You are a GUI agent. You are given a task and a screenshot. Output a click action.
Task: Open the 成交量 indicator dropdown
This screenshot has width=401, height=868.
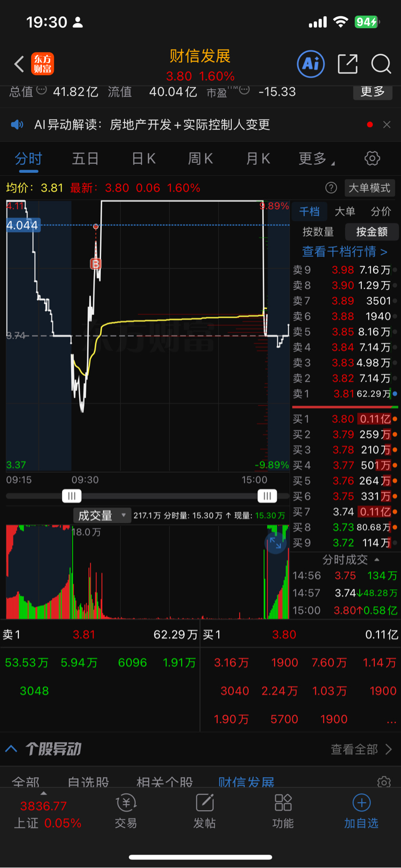[x=101, y=516]
